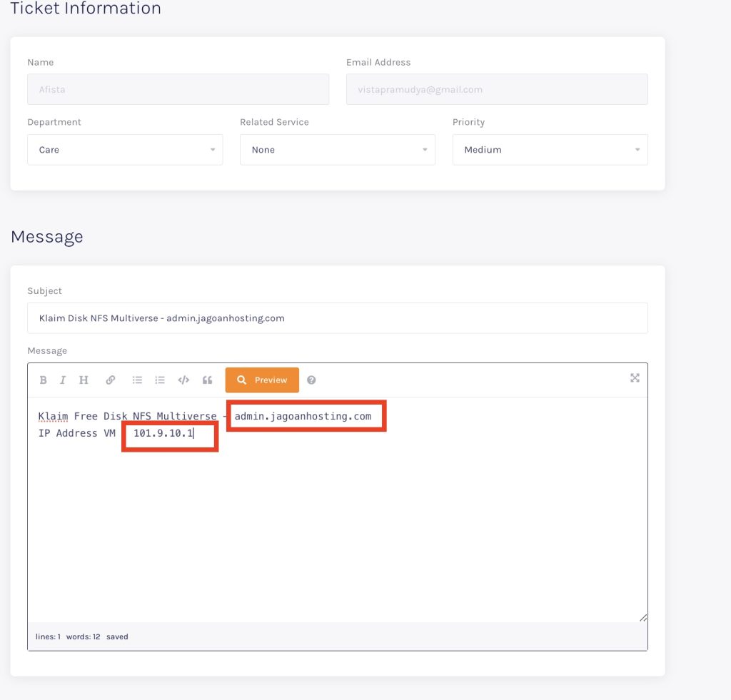731x700 pixels.
Task: Create unordered bullet list
Action: pyautogui.click(x=137, y=380)
